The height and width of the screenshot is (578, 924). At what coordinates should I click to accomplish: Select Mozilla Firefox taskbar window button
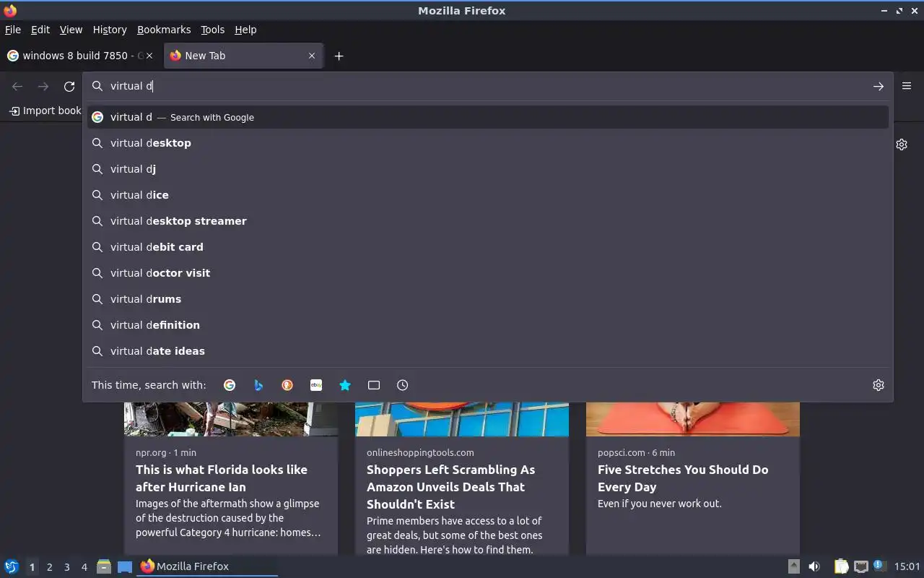pos(207,566)
